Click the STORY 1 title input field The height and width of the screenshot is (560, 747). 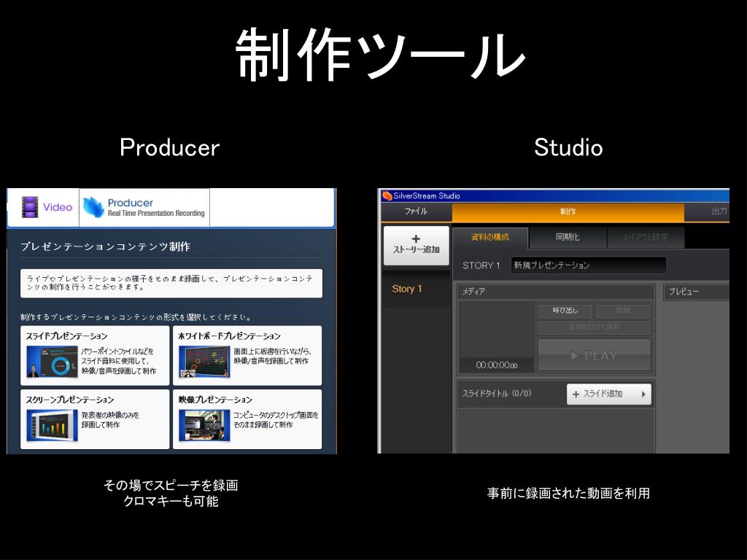tap(588, 265)
